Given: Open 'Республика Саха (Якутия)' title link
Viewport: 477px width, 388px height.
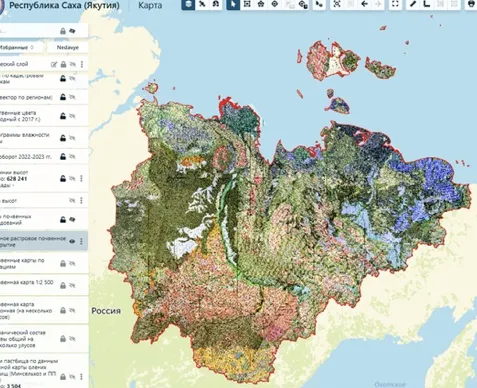Looking at the screenshot, I should pyautogui.click(x=64, y=5).
